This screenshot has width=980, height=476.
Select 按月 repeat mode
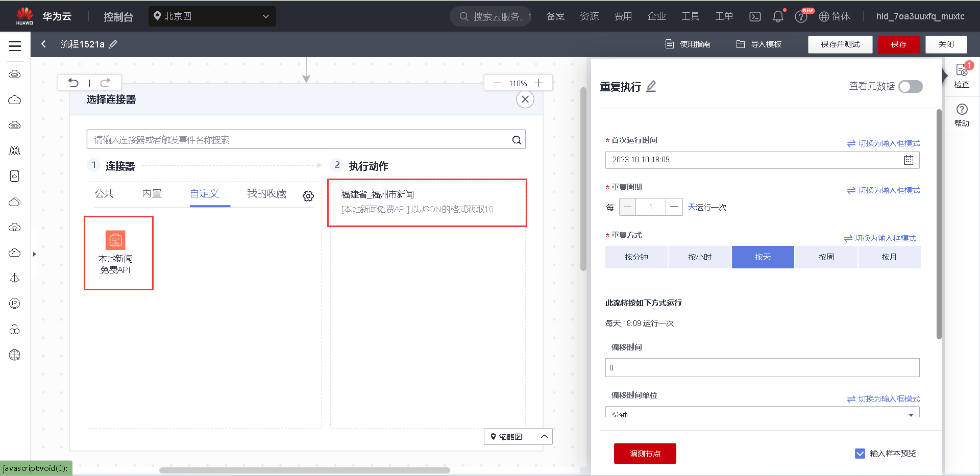[x=889, y=257]
